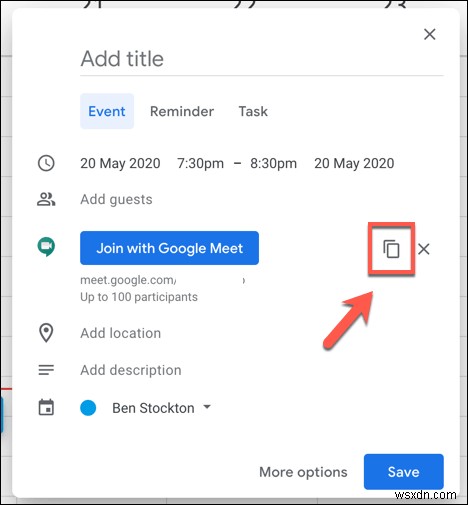Click Up to 100 participants text

pyautogui.click(x=139, y=297)
